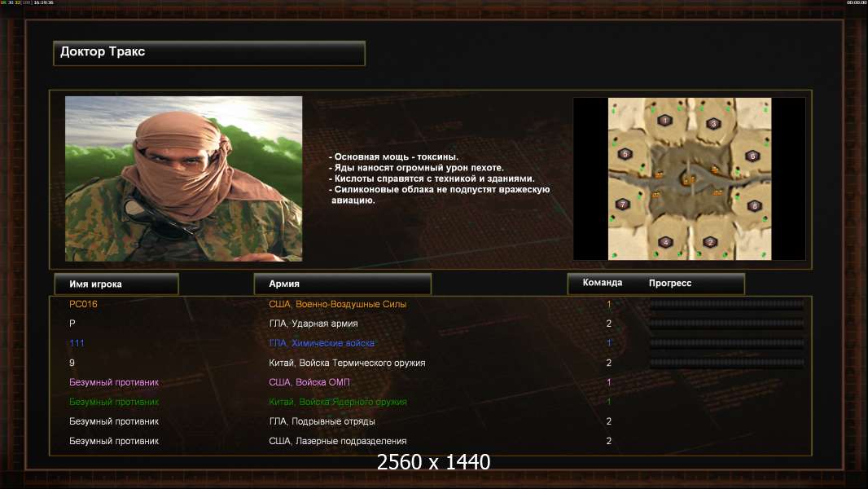Select ГЛА, Подрывные отряды opponent row
Viewport: 868px width, 489px height.
(x=430, y=421)
